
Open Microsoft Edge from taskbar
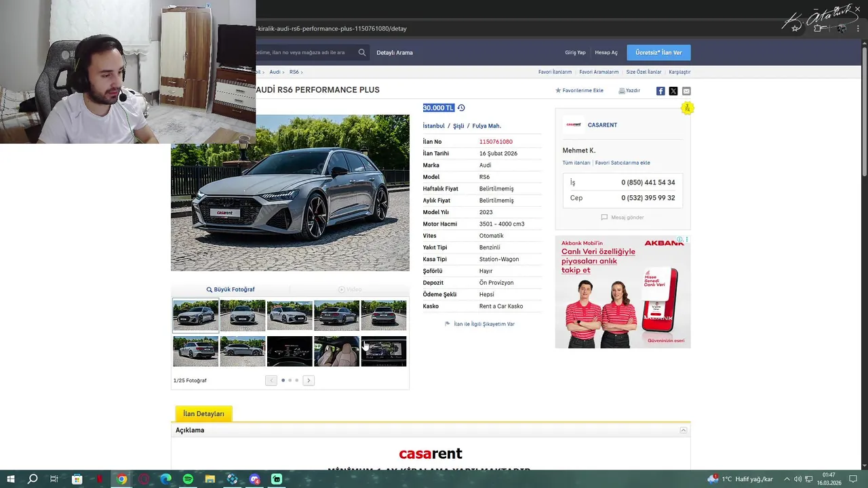point(166,479)
